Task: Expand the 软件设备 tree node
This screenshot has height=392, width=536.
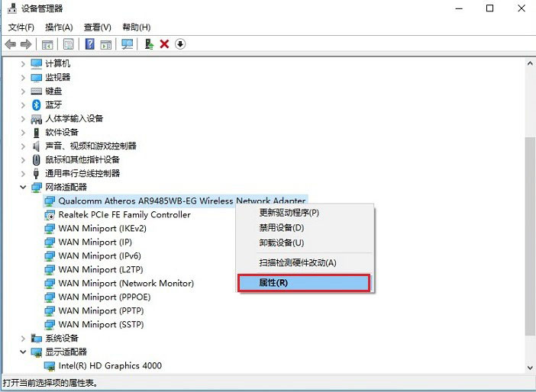Action: [23, 133]
